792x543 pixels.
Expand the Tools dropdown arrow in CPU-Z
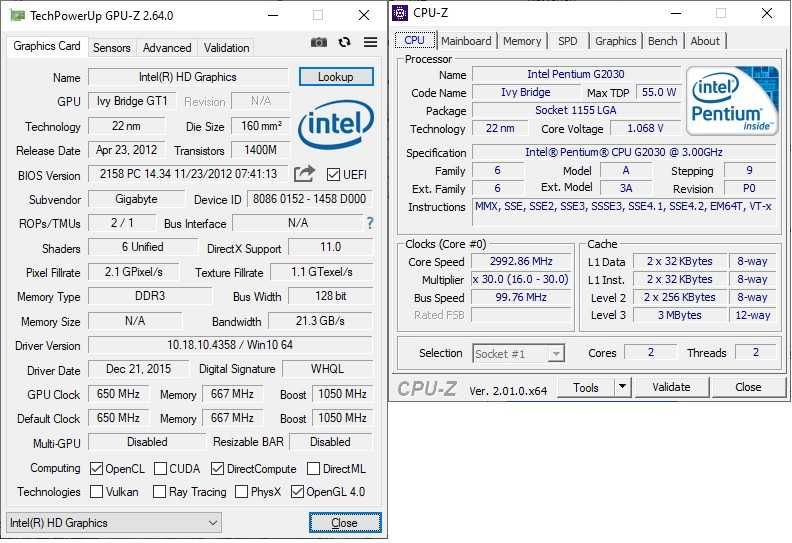(x=622, y=387)
